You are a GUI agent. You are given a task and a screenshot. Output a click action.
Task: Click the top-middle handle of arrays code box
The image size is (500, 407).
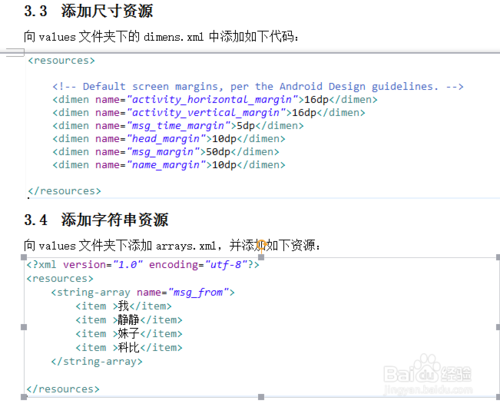pos(261,257)
